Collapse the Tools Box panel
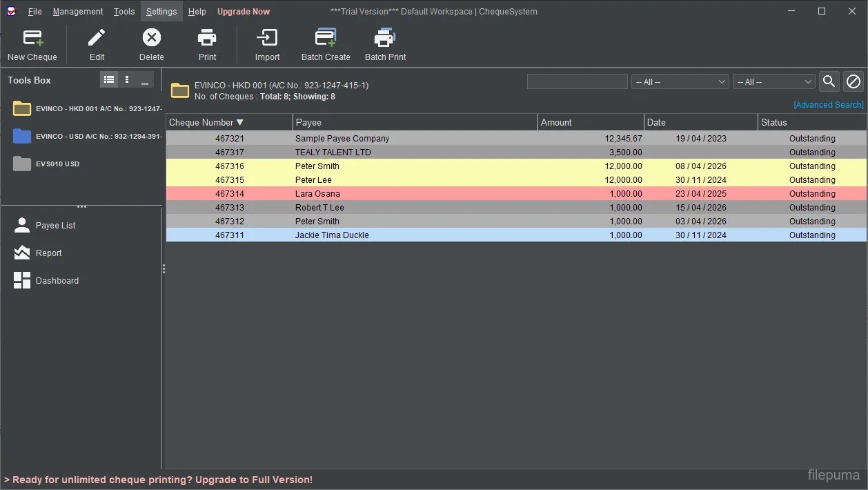868x490 pixels. (144, 80)
